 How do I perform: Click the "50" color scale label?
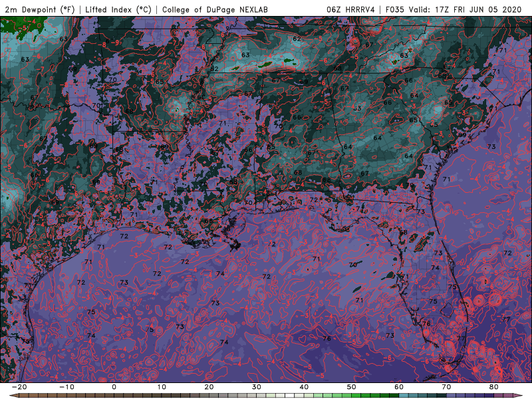352,387
